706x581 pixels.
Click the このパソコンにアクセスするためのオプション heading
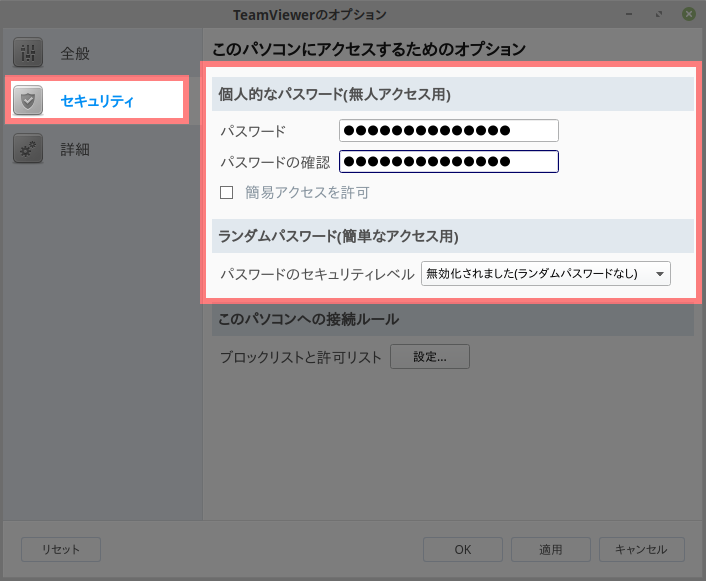click(369, 49)
